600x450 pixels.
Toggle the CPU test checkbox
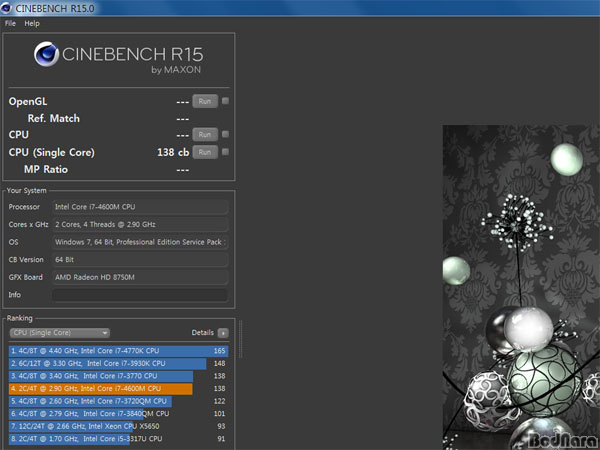tap(225, 134)
